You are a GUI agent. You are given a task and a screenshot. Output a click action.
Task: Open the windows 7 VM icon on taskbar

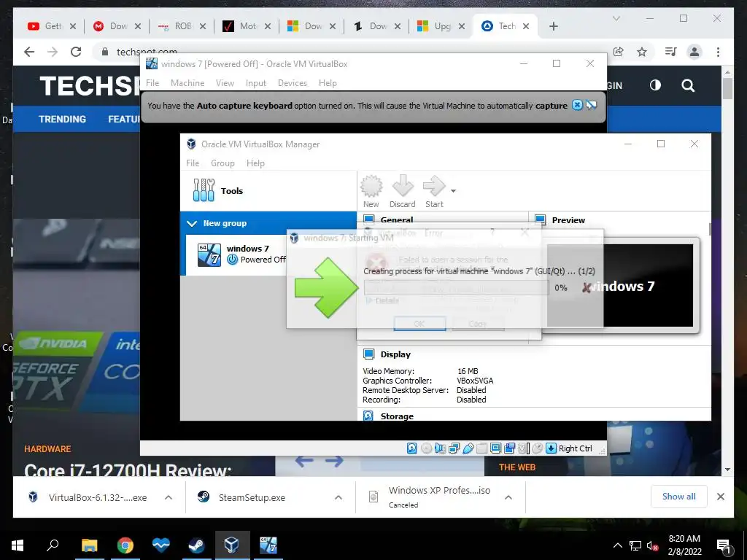(268, 545)
